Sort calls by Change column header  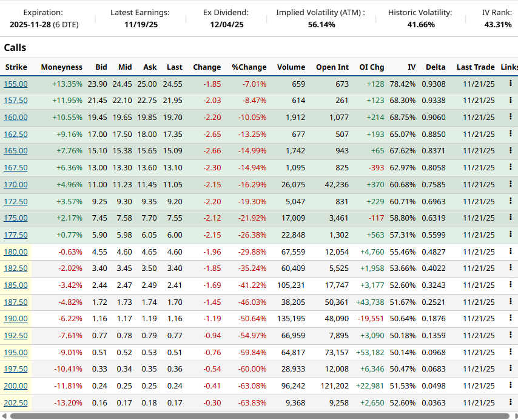tap(207, 67)
